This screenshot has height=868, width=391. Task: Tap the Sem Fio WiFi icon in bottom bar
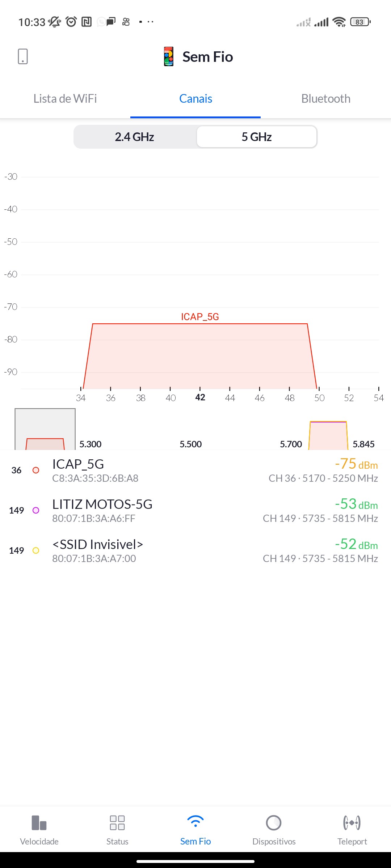pos(195,823)
